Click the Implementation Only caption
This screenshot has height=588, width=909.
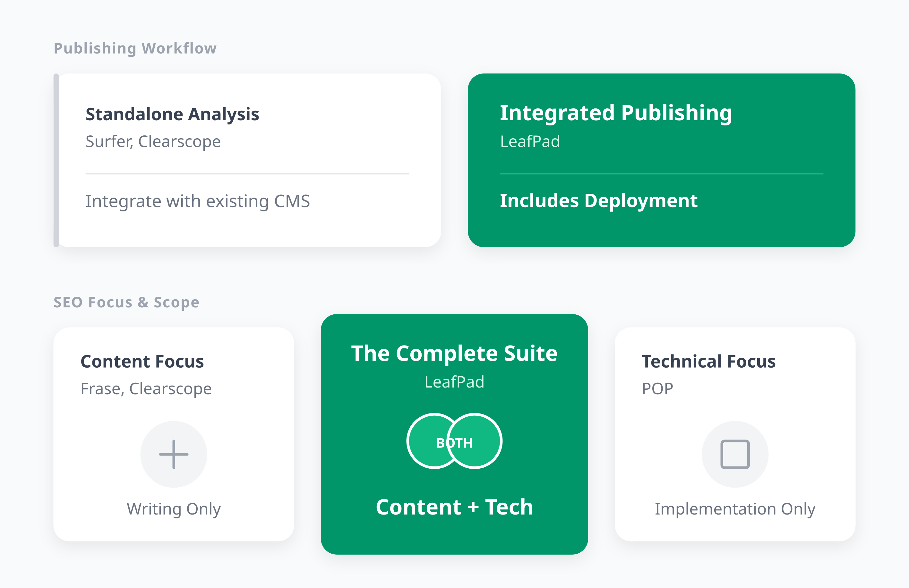(735, 509)
